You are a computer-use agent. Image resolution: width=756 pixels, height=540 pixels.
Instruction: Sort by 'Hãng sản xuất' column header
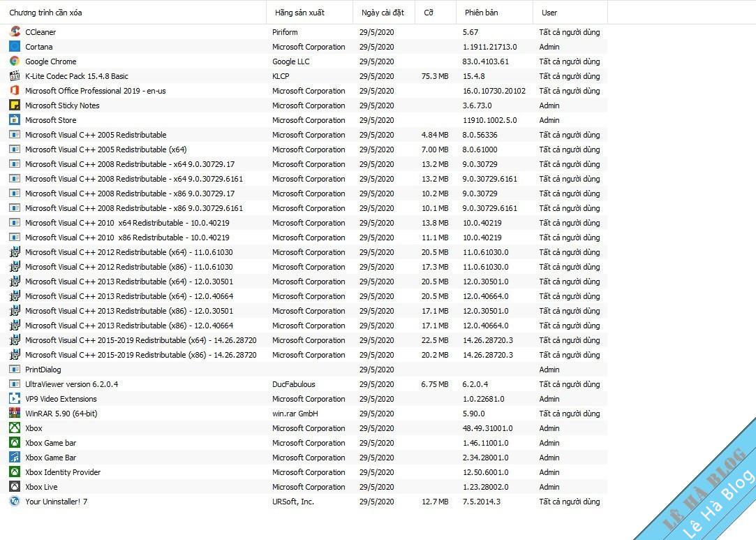(309, 13)
